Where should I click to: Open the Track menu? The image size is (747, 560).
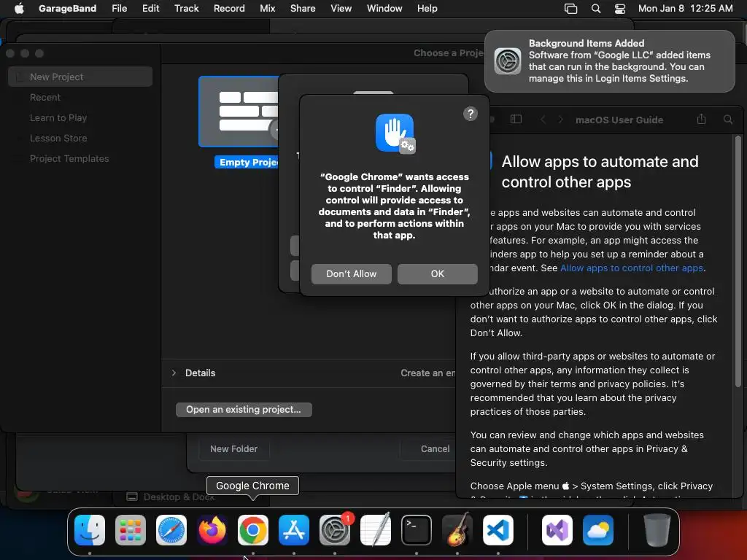(x=186, y=9)
